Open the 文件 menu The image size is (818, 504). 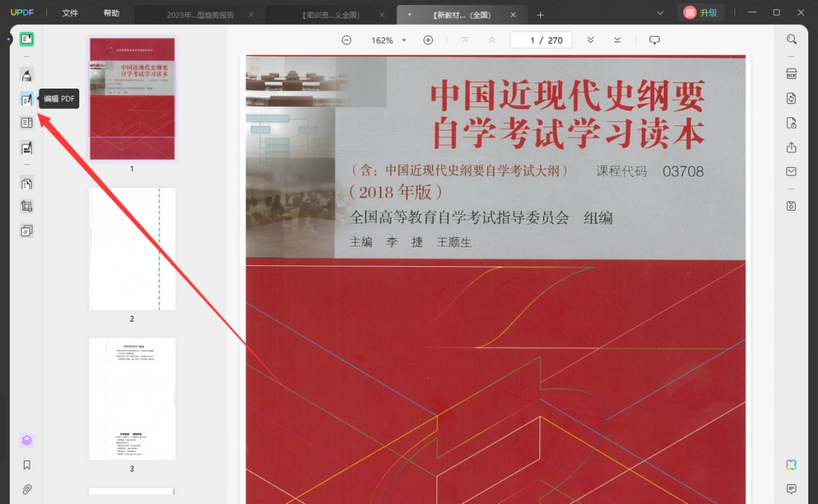pos(70,13)
